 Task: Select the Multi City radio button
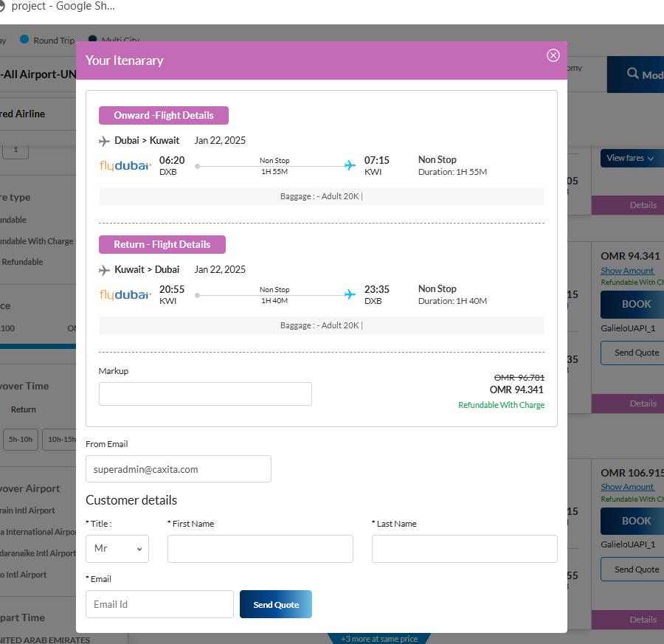pyautogui.click(x=93, y=40)
